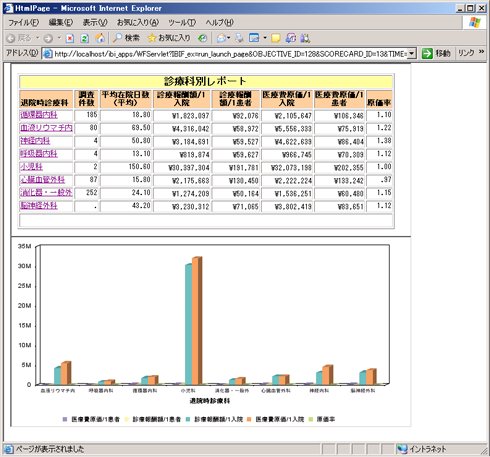Click the orange 医療費原価/1入院 legend swatch

(x=249, y=419)
